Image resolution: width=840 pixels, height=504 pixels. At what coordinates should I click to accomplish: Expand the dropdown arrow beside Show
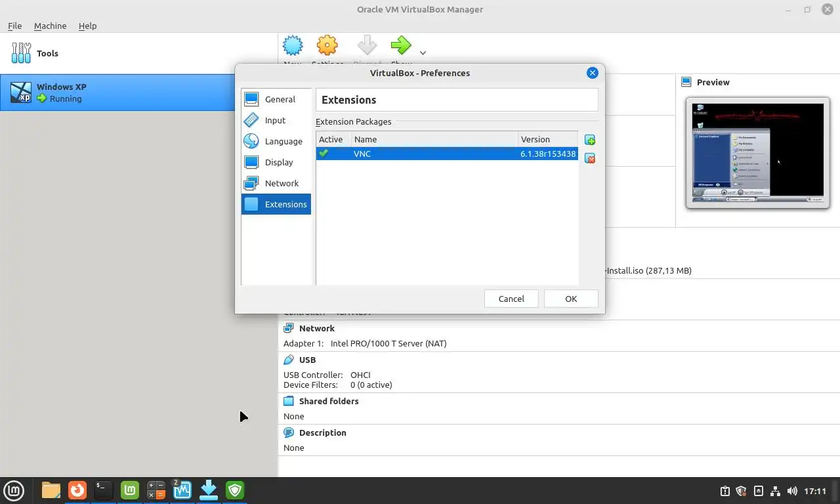423,53
